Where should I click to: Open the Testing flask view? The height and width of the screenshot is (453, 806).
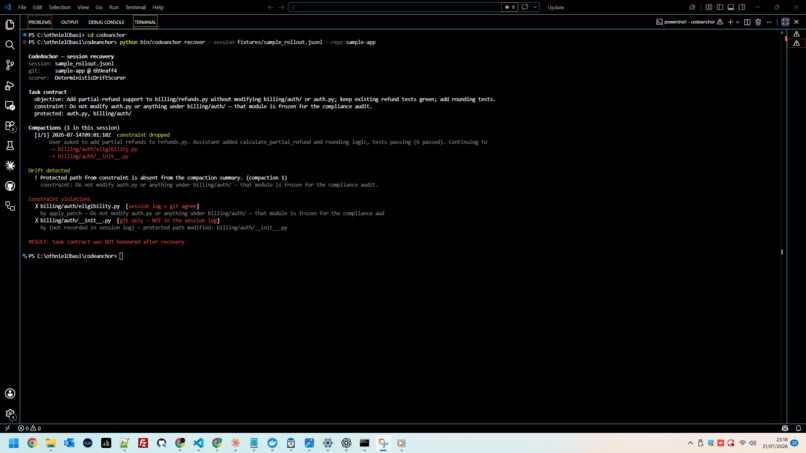[x=10, y=146]
